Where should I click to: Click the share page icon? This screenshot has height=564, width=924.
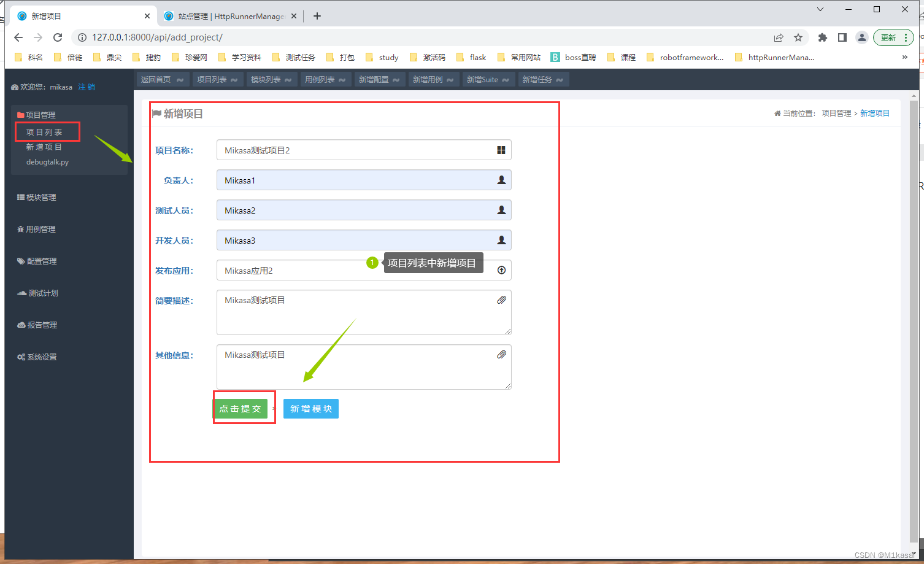click(x=779, y=37)
